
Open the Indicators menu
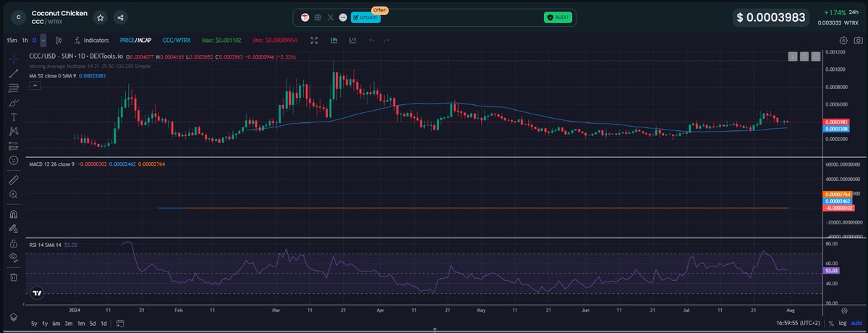point(91,41)
